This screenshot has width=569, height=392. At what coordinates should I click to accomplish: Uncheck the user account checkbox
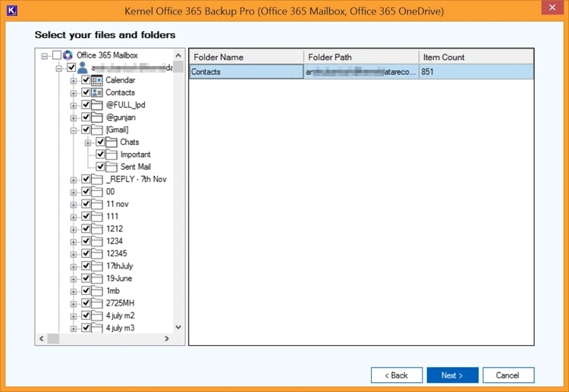(x=71, y=67)
